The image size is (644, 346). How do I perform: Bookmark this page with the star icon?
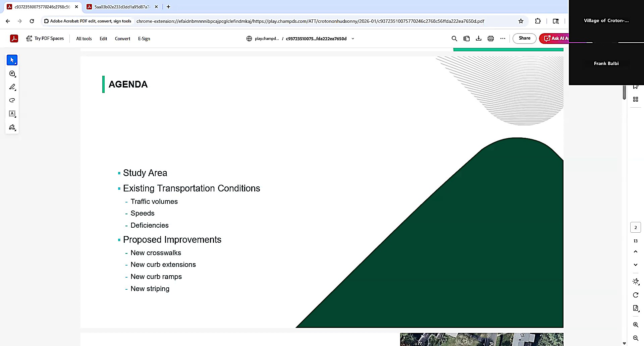point(521,21)
